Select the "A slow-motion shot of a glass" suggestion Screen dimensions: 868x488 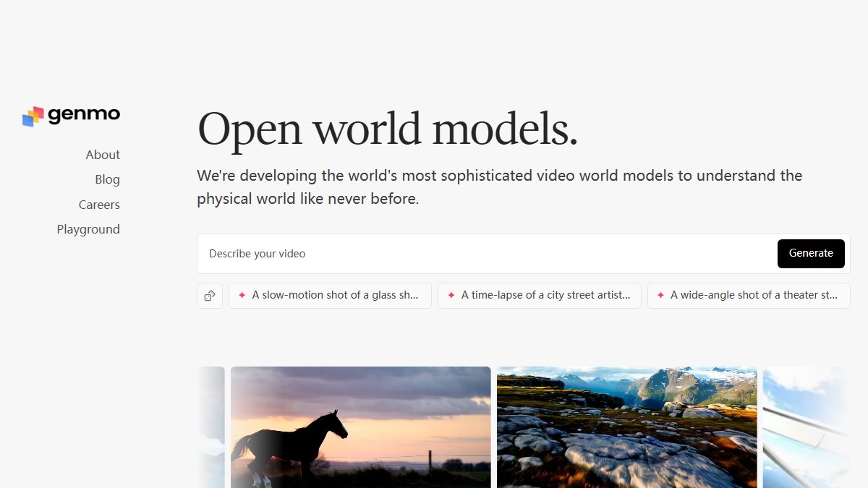pos(330,296)
